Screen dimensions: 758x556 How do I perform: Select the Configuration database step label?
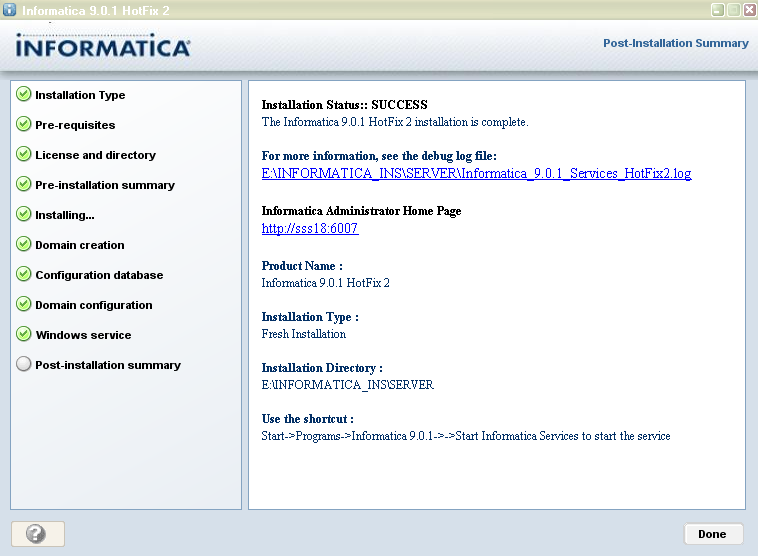coord(99,275)
